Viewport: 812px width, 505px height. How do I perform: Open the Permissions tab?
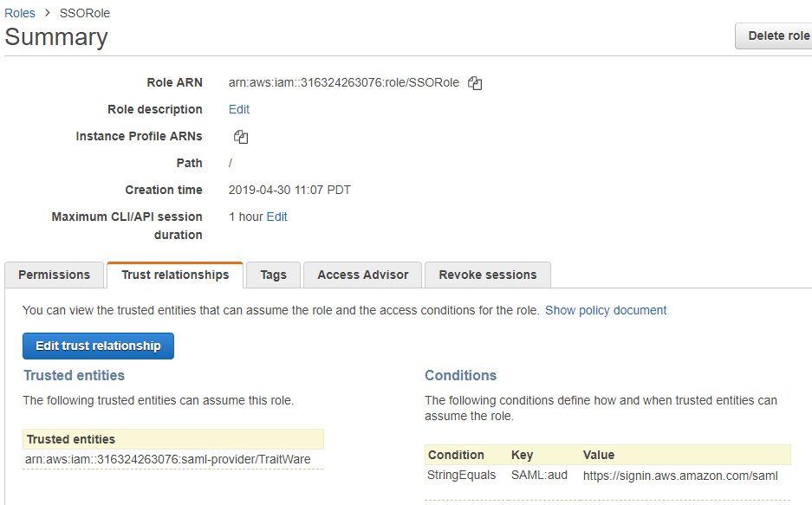click(55, 275)
